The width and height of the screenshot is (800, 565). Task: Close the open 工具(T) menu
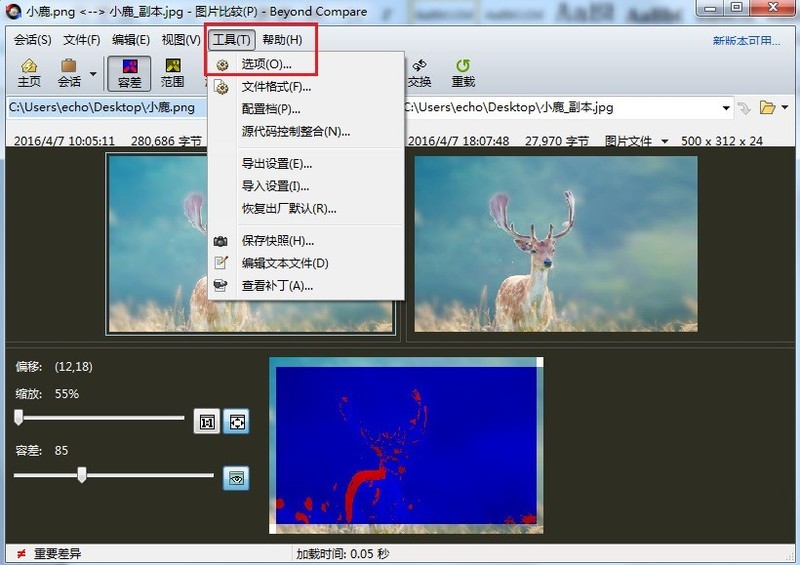point(232,39)
